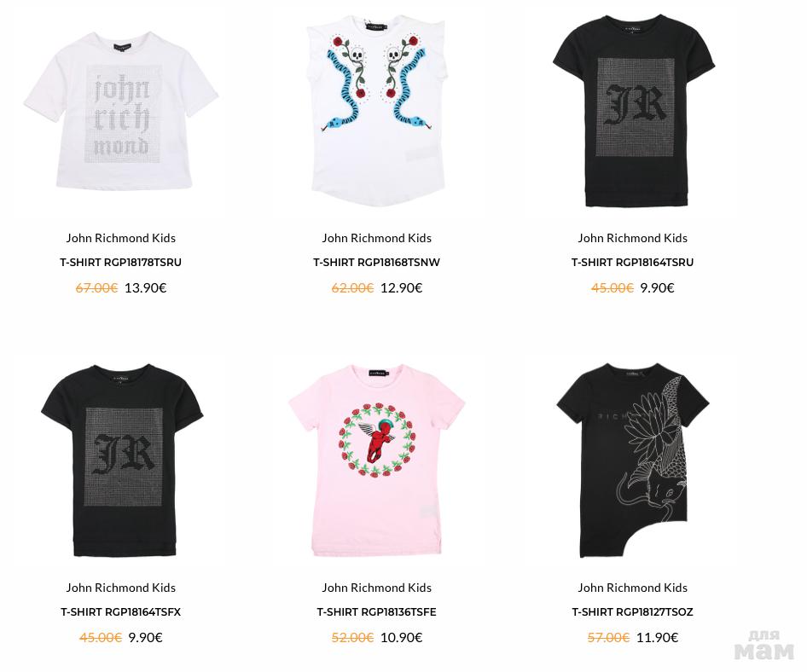Click John Richmond Kids brand above RGP18168TSNW
807x672 pixels.
point(377,238)
